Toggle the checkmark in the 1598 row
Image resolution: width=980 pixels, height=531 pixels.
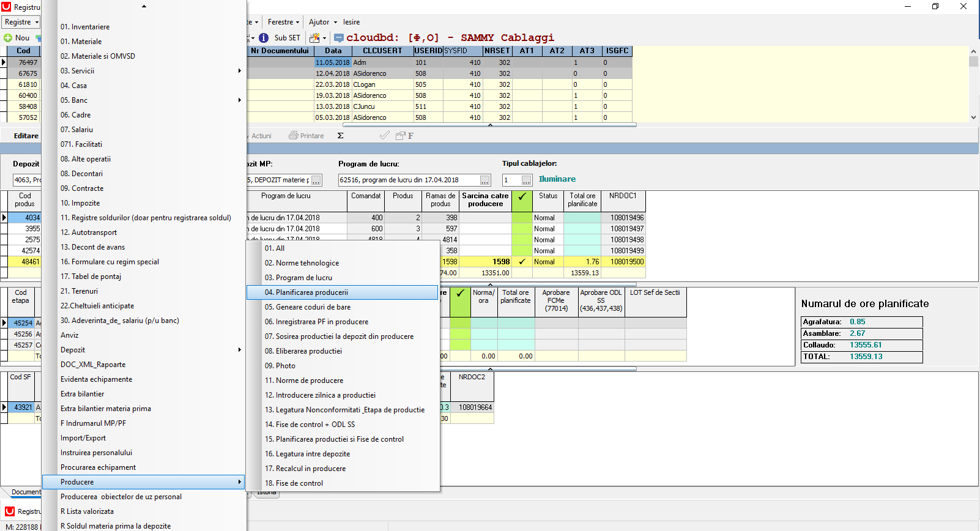pos(522,262)
